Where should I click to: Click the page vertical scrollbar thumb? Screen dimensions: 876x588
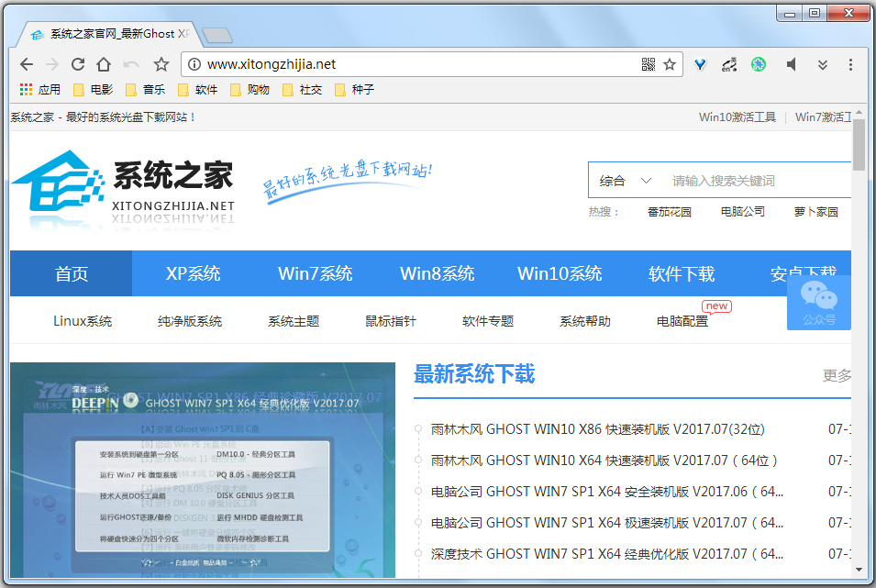pyautogui.click(x=859, y=145)
